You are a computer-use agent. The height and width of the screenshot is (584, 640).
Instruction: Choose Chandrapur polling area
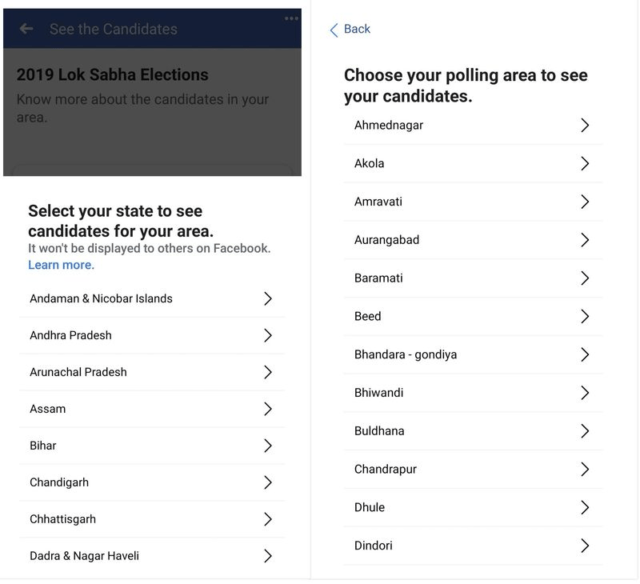point(385,469)
